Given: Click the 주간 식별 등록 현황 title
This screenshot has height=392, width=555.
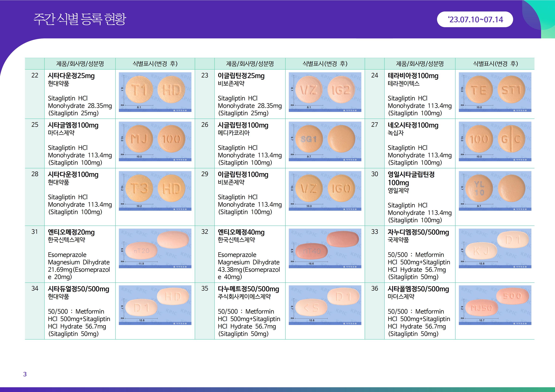Looking at the screenshot, I should pos(80,19).
